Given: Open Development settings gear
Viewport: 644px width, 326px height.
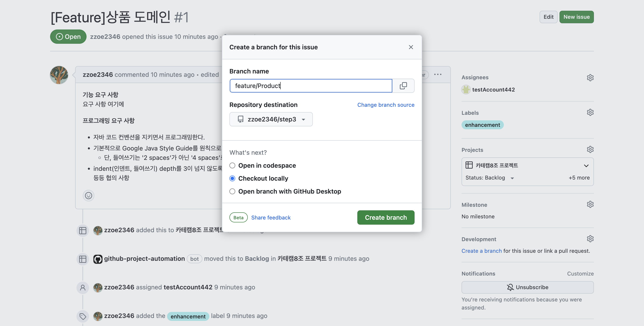Looking at the screenshot, I should pyautogui.click(x=590, y=239).
